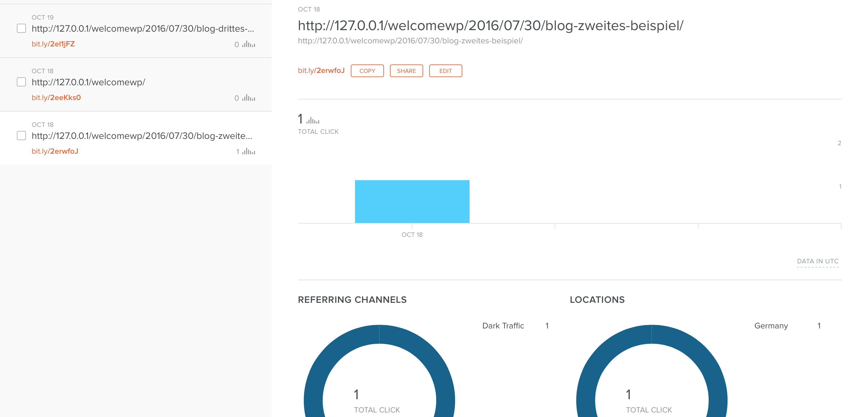Click the large blog-zweites-beispiel page title
Viewport: 868px width, 417px height.
pos(491,26)
